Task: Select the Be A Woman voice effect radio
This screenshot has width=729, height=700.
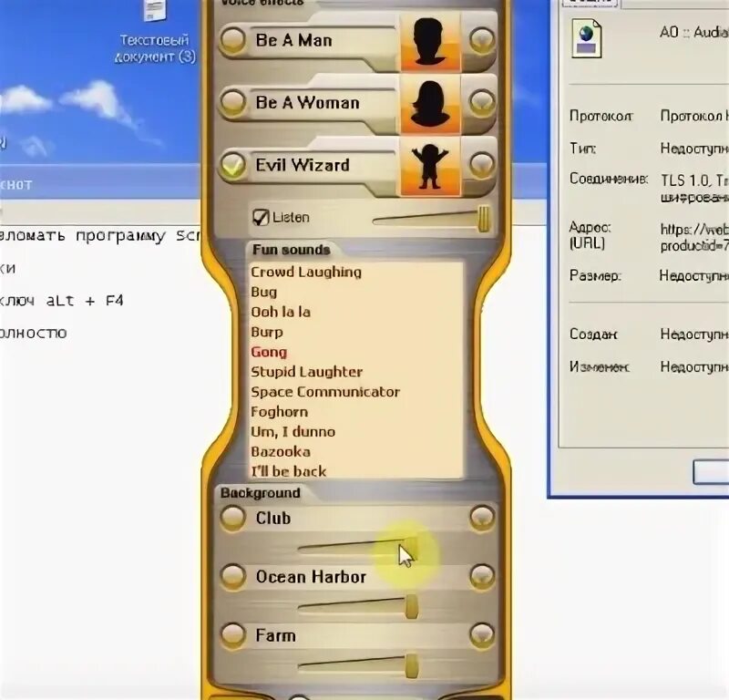Action: pos(233,102)
